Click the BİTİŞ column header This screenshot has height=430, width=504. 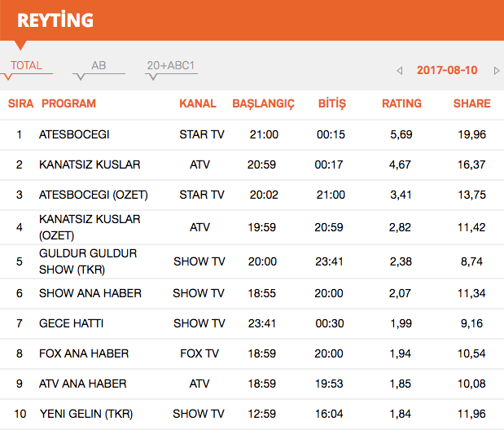tap(331, 103)
